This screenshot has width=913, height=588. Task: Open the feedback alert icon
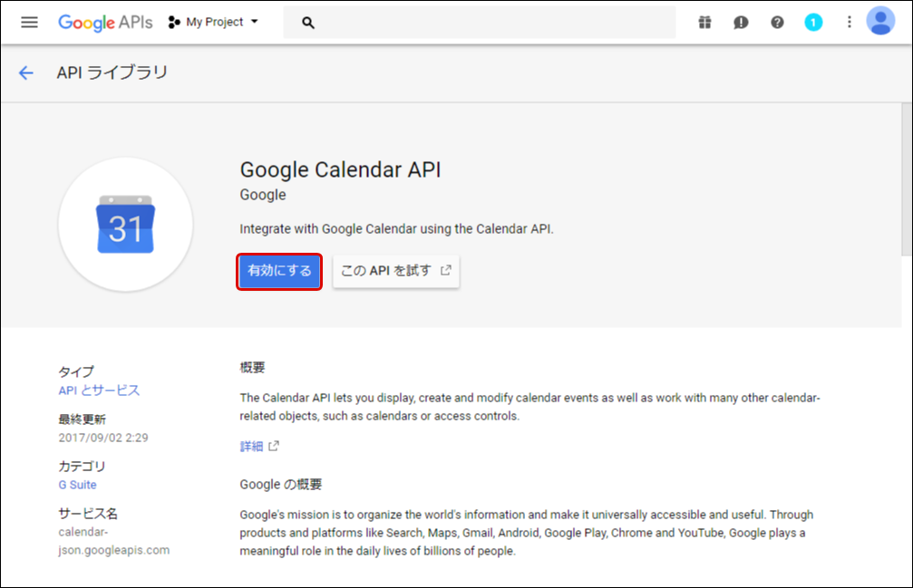[741, 23]
